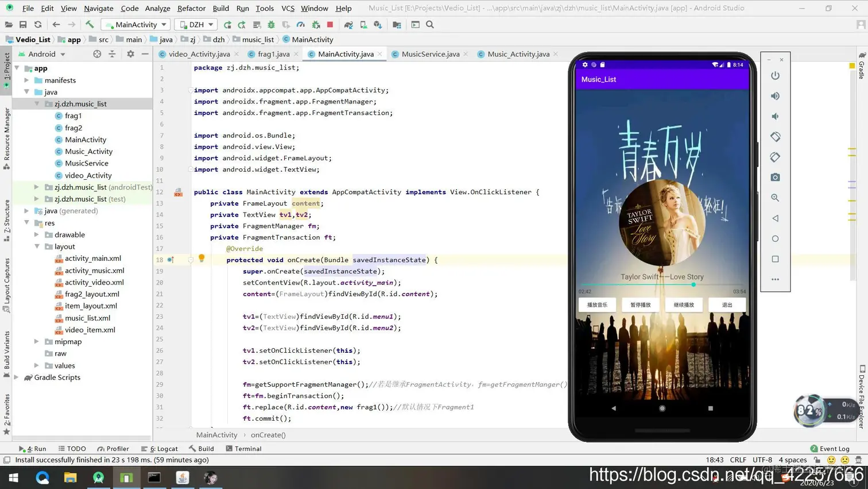Open the Android project view dropdown
The height and width of the screenshot is (489, 868).
(42, 54)
